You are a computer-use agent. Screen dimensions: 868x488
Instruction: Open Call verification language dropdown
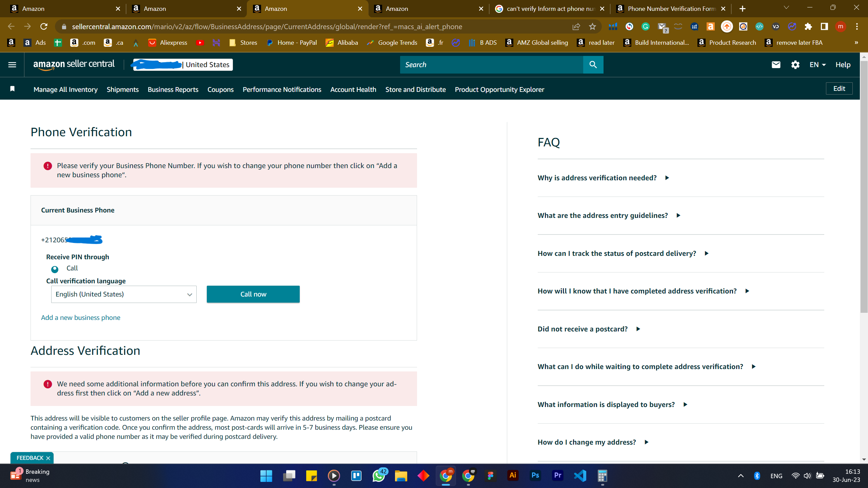(124, 294)
